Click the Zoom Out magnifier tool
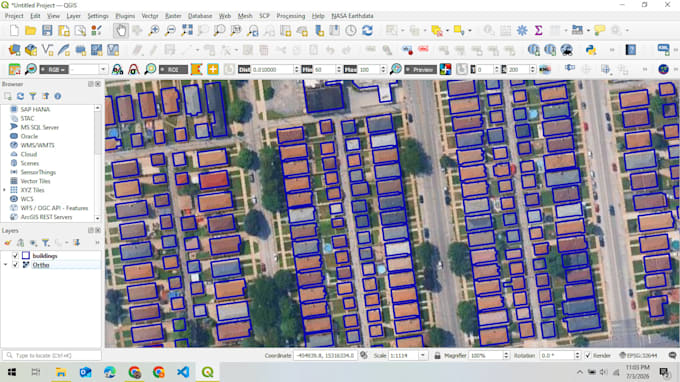680x382 pixels. coord(170,30)
